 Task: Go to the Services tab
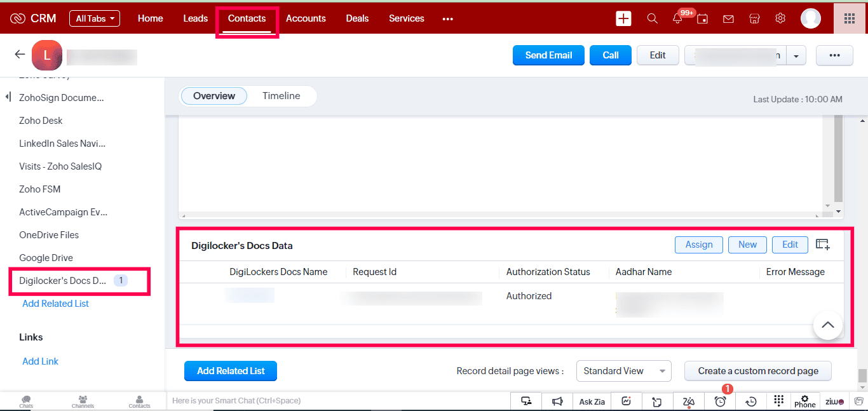pos(407,18)
